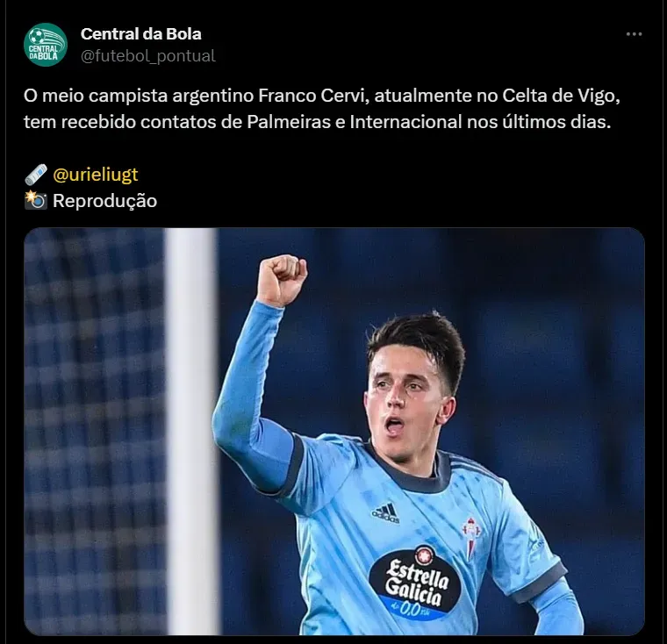
Task: Click the words Celta de Vigo in the tweet
Action: 561,96
